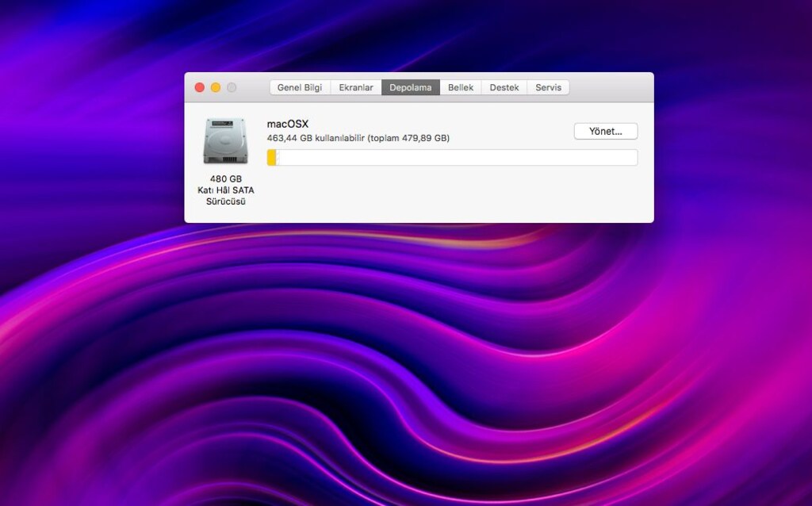
Task: Open the Ekranlar tab
Action: [356, 87]
